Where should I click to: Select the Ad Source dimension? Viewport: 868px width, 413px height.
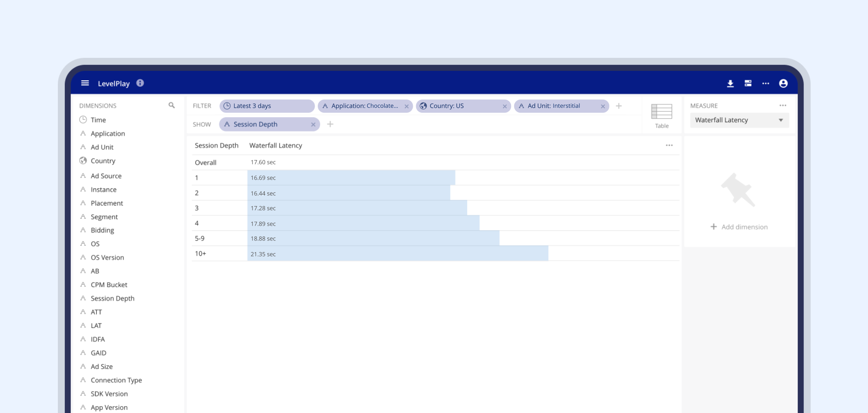tap(106, 176)
